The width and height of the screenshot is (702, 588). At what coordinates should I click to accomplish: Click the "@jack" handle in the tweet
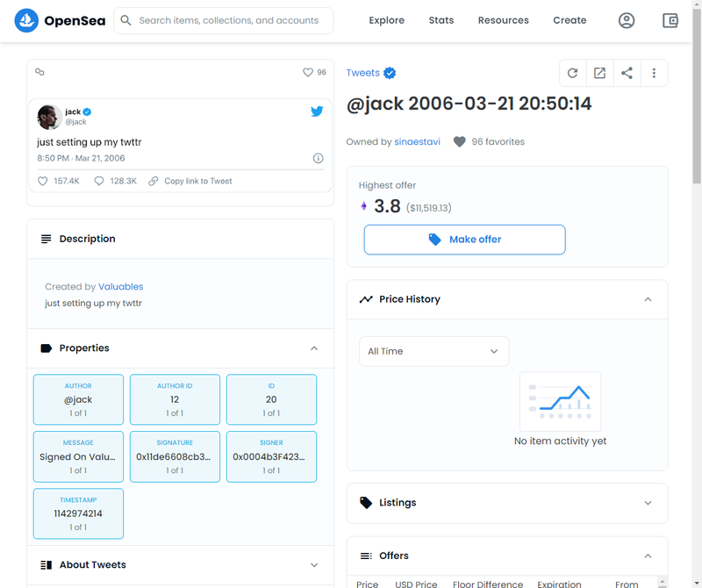coord(75,122)
